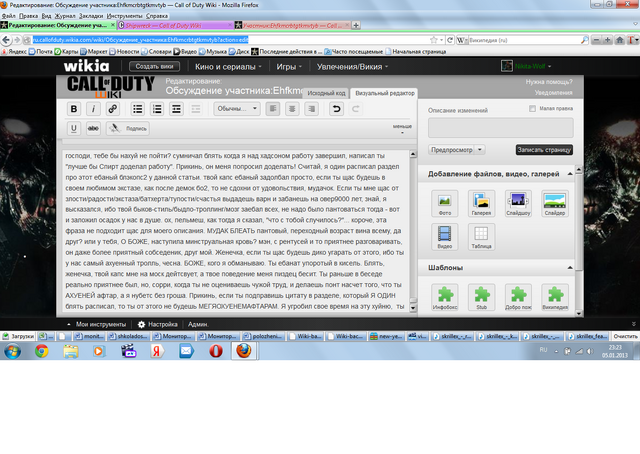Viewport: 640px width, 454px height.
Task: Open the Закладки menu
Action: pos(91,16)
